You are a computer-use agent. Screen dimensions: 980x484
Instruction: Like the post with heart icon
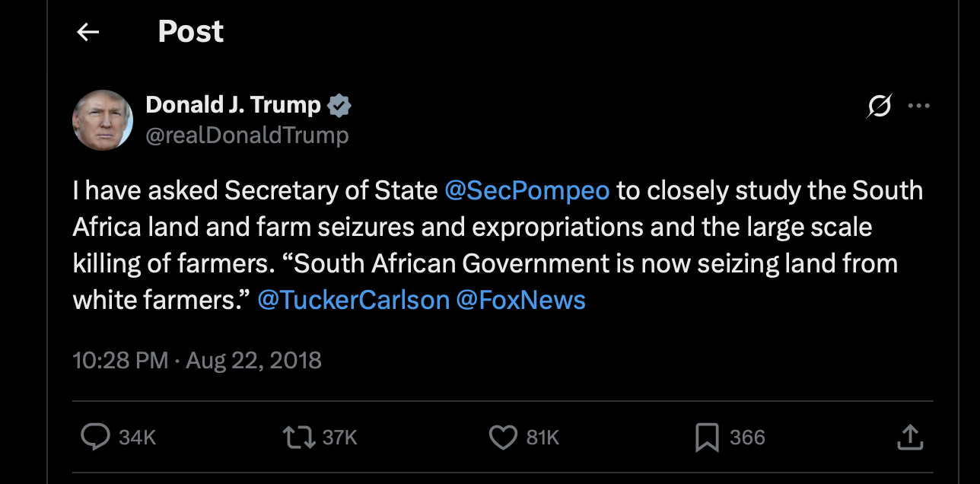pos(502,437)
